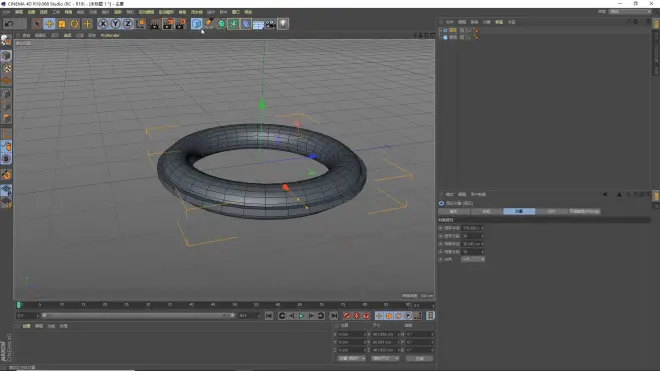Add a camera object icon
Screen dimensions: 660x371
(271, 24)
